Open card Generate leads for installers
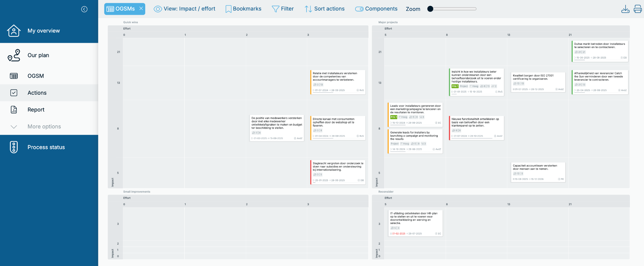Screen dimensions: 644x266 pyautogui.click(x=415, y=141)
